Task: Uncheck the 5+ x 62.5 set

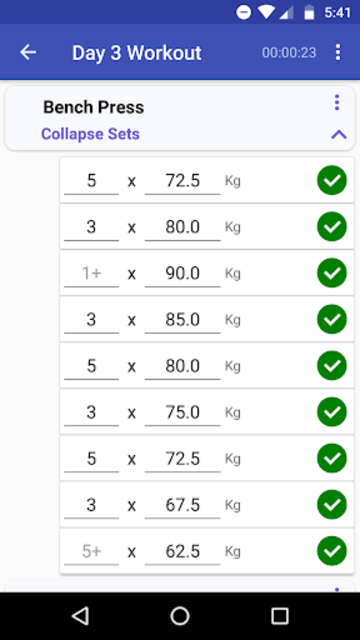Action: click(332, 551)
